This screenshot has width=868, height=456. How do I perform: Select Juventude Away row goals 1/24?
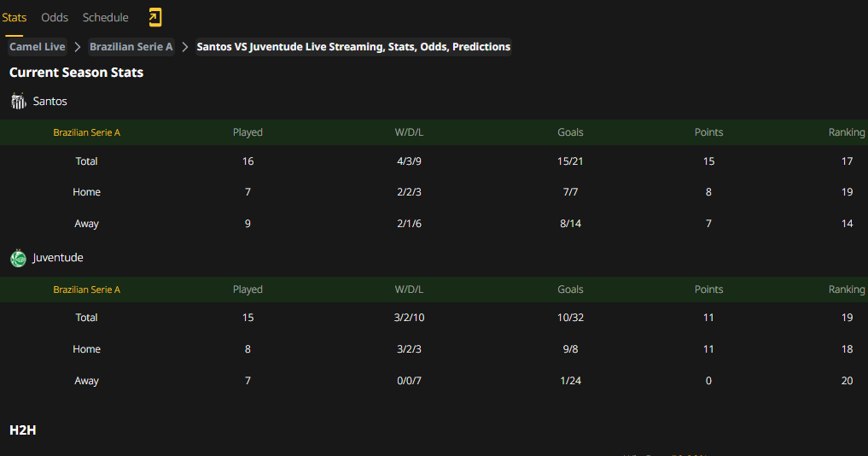tap(570, 381)
